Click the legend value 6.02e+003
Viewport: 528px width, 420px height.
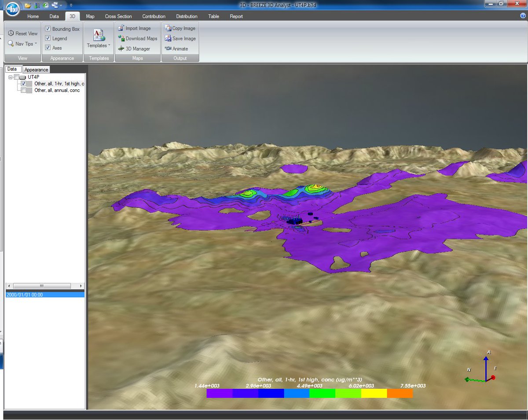coord(361,386)
